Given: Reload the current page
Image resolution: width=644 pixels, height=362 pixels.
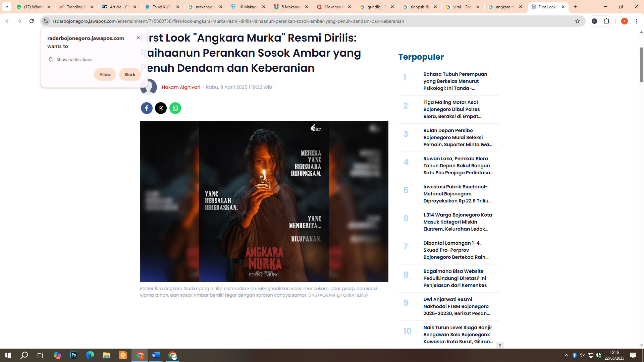Looking at the screenshot, I should pos(32,21).
